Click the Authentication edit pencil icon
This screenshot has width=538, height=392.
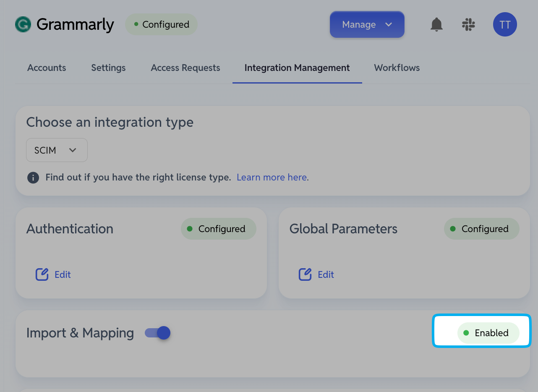coord(42,274)
